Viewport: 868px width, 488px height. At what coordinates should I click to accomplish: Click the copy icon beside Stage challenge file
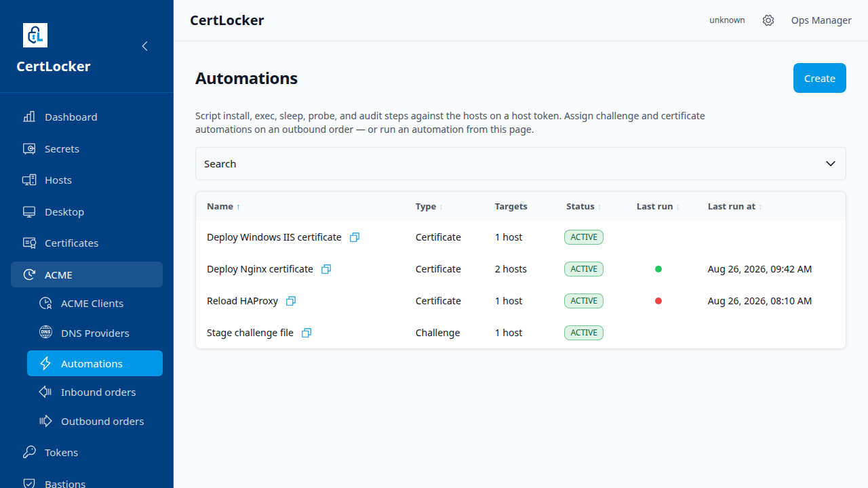pos(307,333)
